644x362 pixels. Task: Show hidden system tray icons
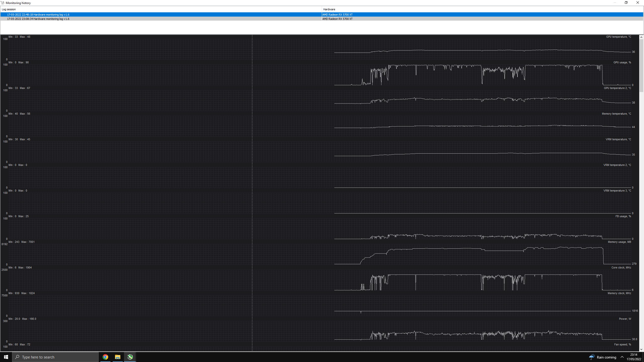622,357
